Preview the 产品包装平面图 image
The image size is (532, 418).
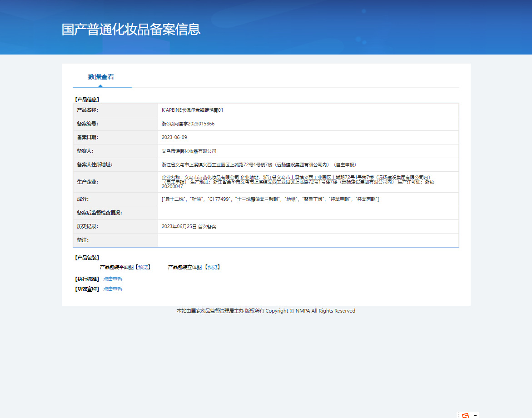143,267
